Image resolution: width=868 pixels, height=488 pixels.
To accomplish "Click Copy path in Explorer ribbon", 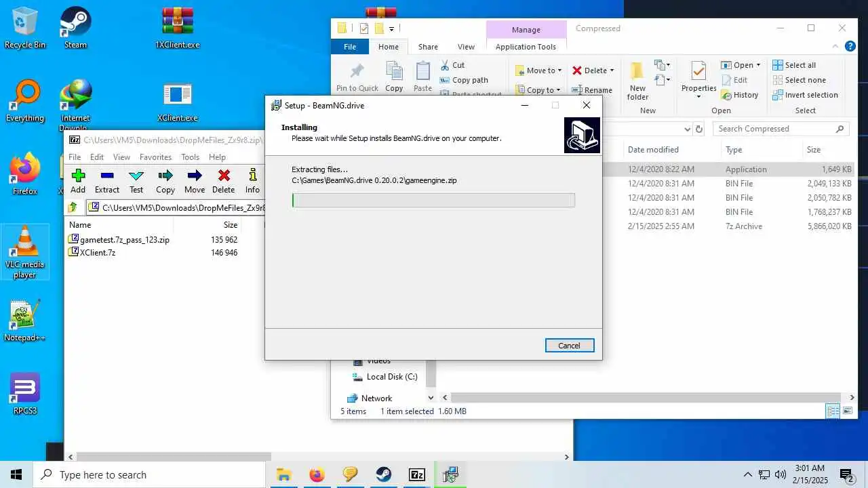I will tap(464, 80).
